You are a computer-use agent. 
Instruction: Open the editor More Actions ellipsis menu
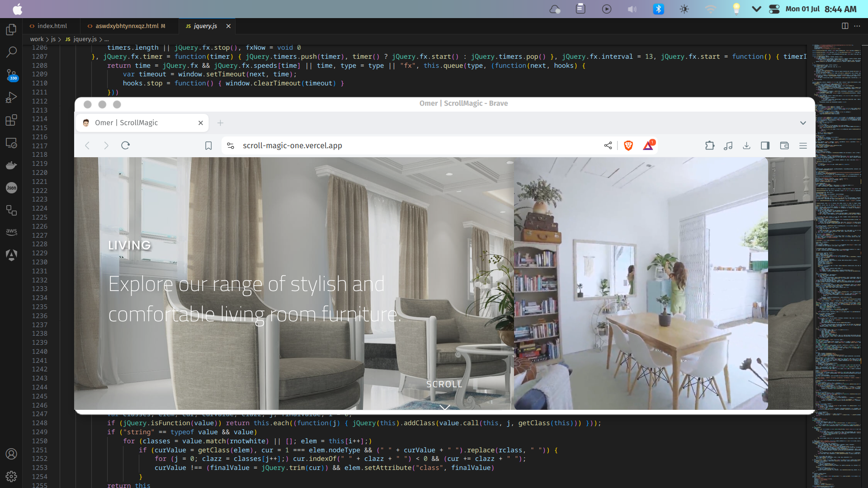pyautogui.click(x=857, y=26)
